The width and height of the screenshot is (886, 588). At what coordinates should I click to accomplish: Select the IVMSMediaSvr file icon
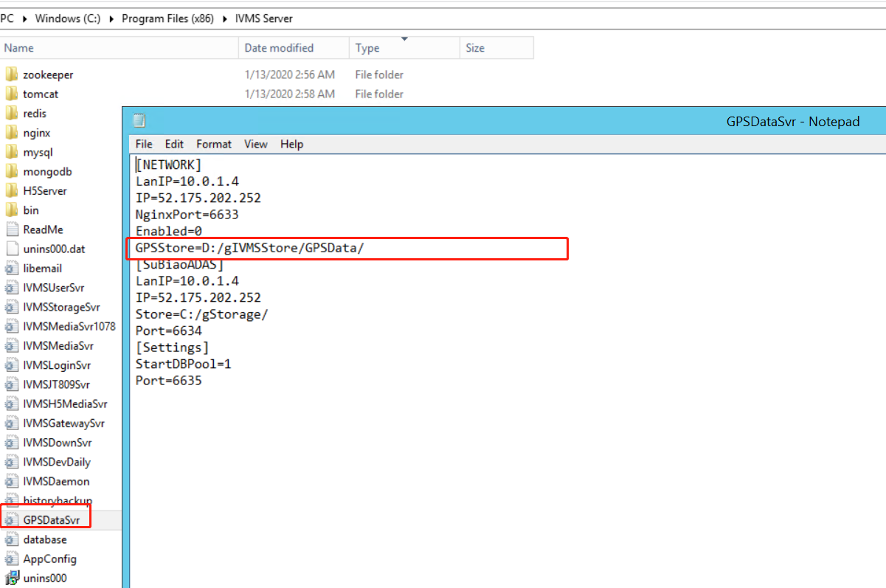tap(11, 345)
